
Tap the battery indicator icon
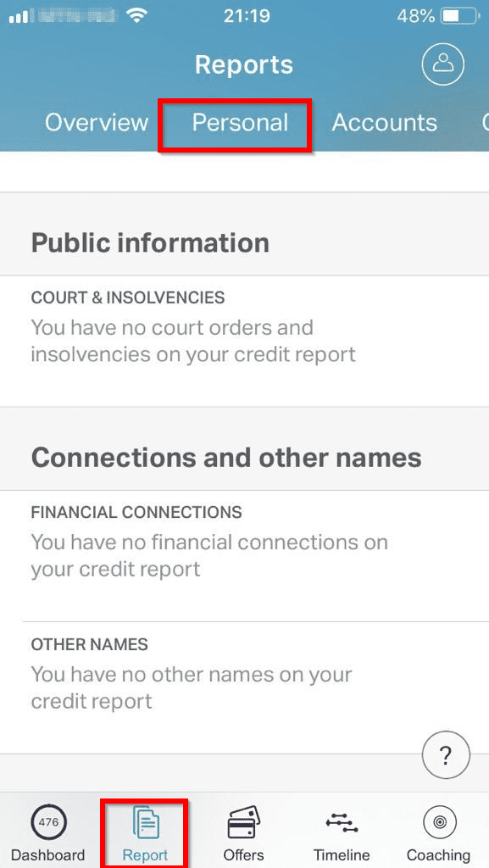(458, 16)
